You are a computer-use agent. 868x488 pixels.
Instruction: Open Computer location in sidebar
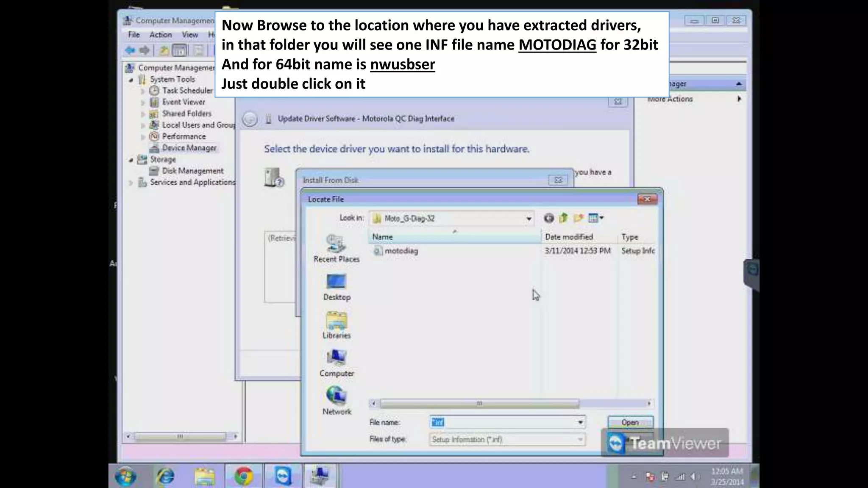(x=337, y=363)
